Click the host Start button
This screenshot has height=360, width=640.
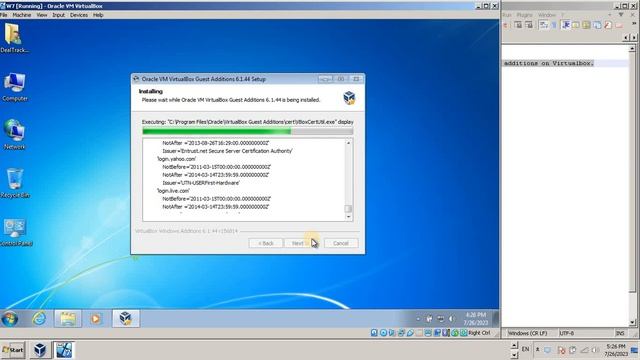click(x=13, y=350)
